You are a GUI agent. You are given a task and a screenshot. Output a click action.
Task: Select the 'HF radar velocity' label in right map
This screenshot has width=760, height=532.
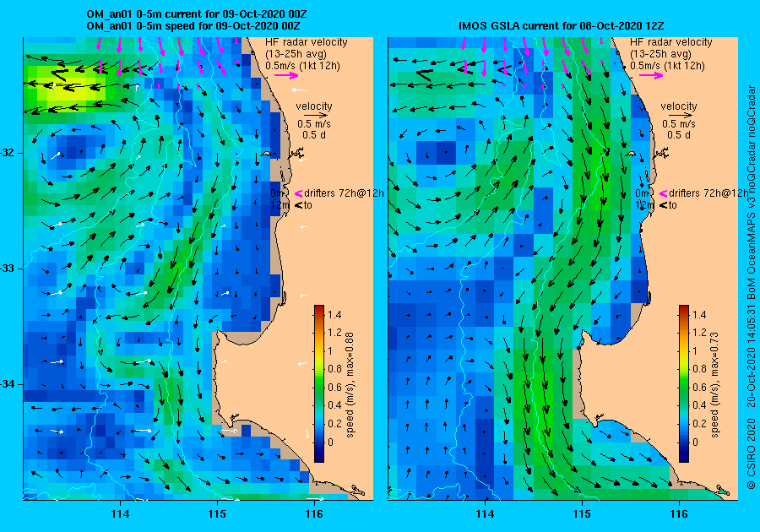(x=671, y=42)
